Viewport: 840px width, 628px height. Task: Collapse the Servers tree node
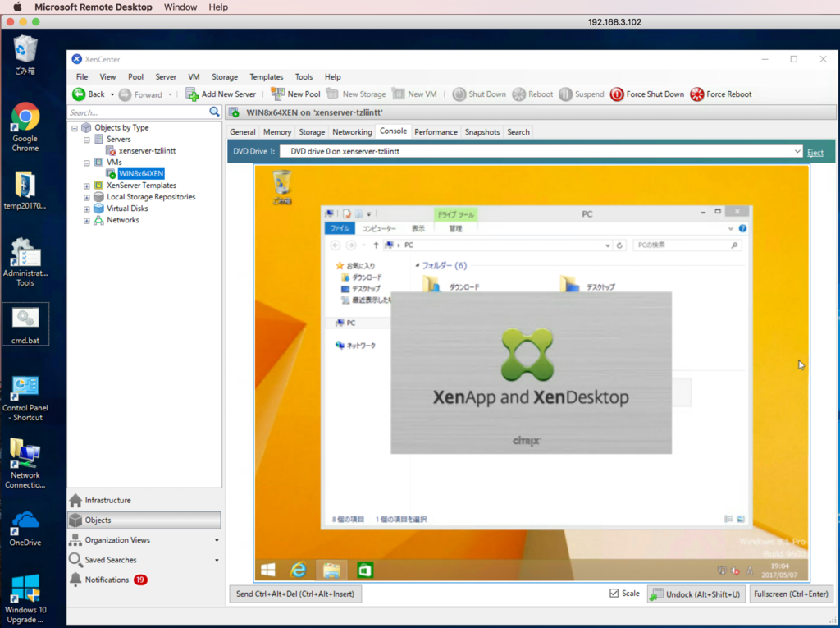tap(86, 140)
